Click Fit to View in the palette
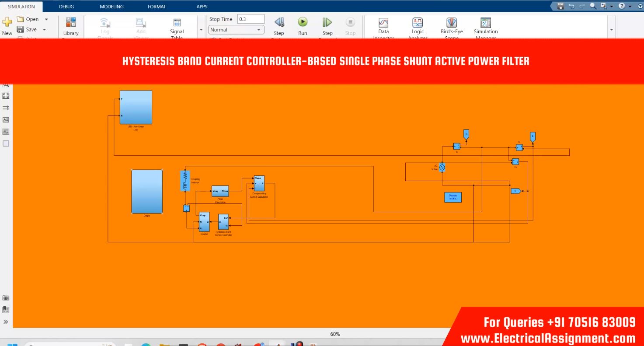The height and width of the screenshot is (346, 644). [6, 96]
